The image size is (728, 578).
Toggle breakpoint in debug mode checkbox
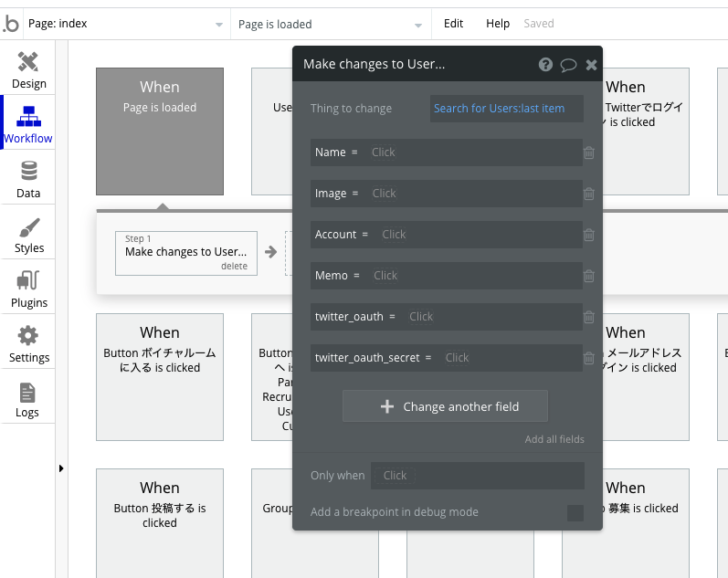click(575, 512)
